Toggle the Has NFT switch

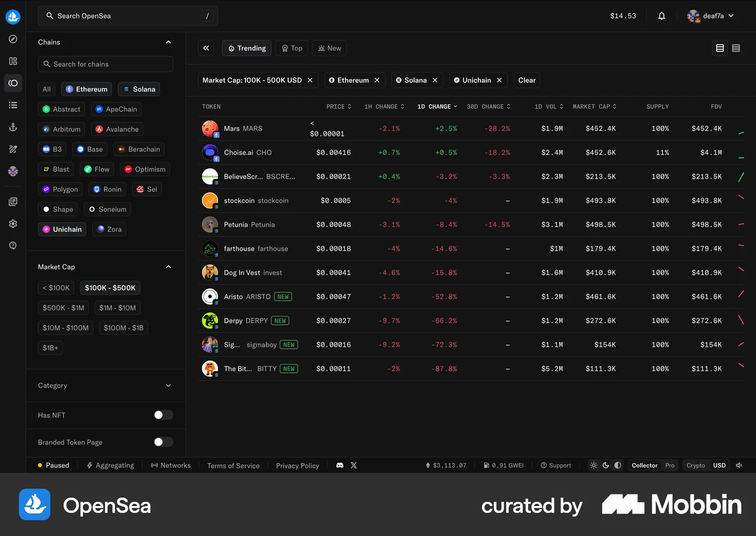(x=163, y=415)
